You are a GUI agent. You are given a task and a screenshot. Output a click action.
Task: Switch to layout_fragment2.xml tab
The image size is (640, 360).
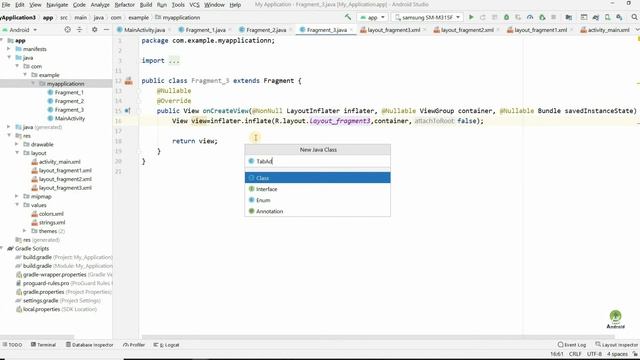click(467, 30)
